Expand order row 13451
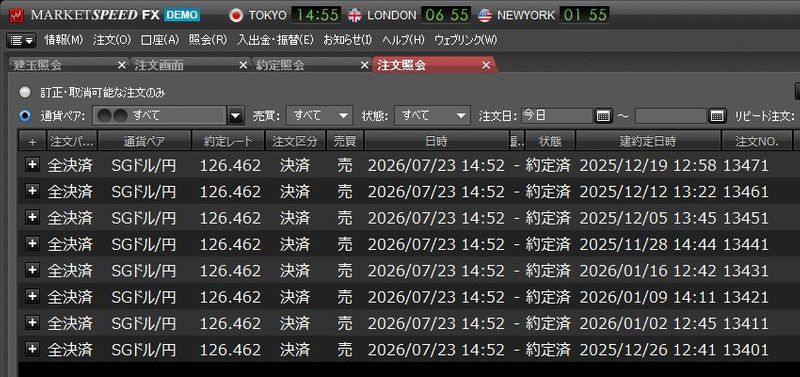The width and height of the screenshot is (800, 377). point(32,217)
